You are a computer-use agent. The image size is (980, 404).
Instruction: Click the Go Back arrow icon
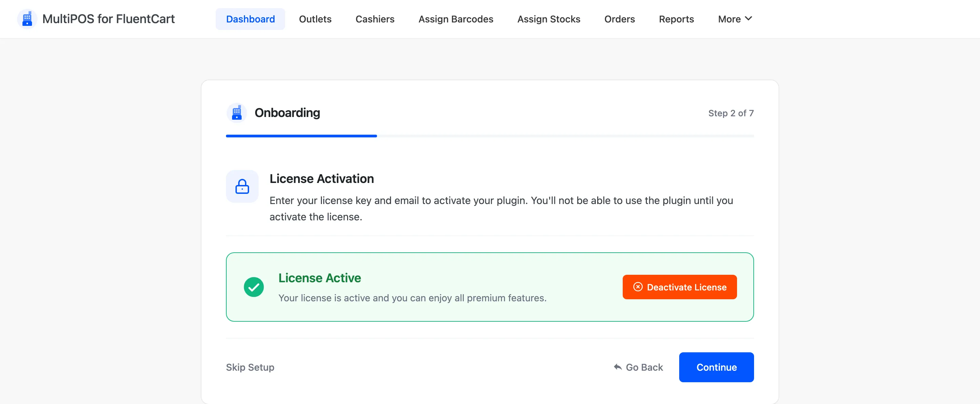click(618, 367)
